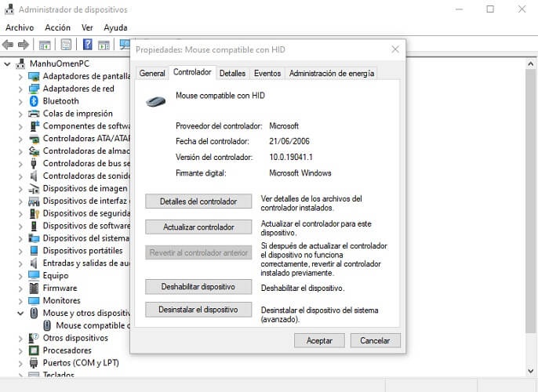Expand Controladoras ATA/ATAPI node
The image size is (538, 392).
tap(20, 139)
